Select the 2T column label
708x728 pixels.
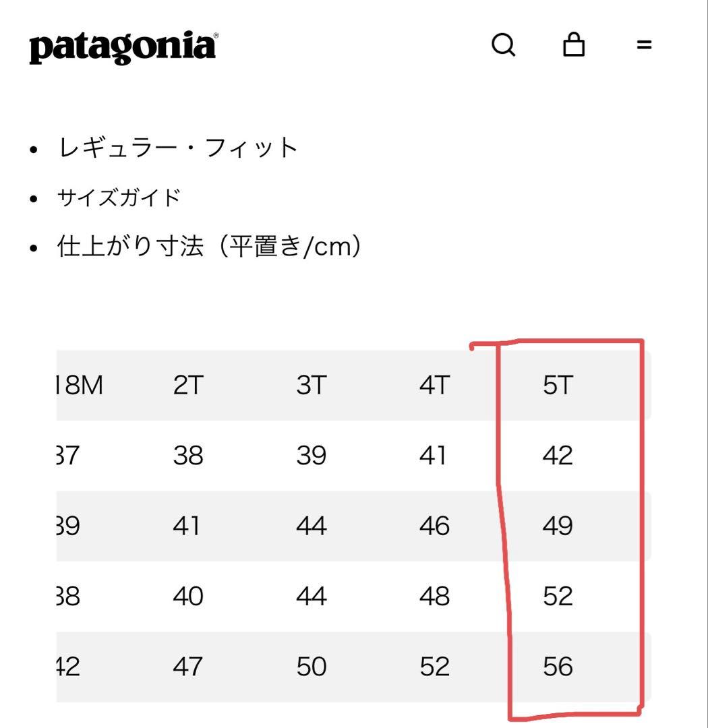click(187, 384)
